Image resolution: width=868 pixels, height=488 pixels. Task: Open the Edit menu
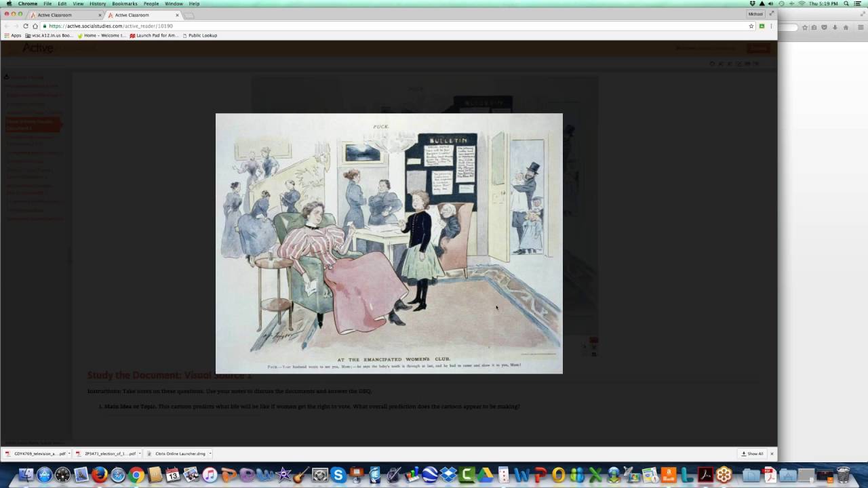click(x=62, y=3)
